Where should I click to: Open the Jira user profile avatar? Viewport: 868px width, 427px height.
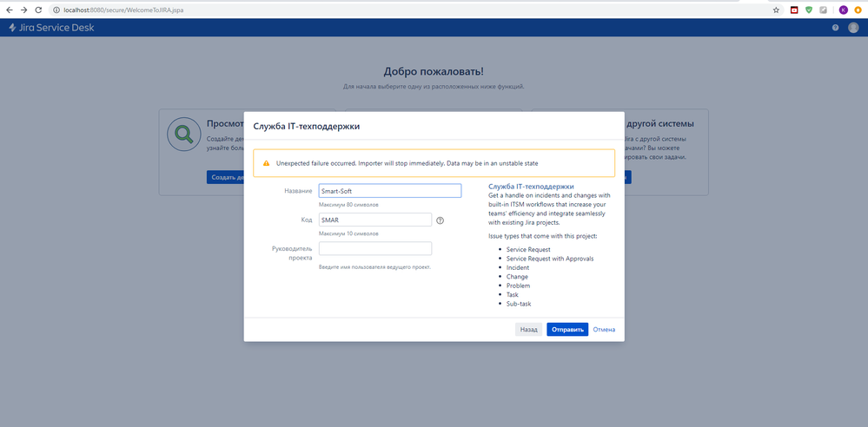(x=853, y=28)
